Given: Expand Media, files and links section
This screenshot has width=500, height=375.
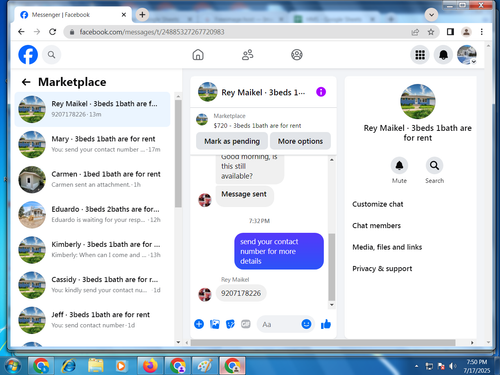Looking at the screenshot, I should tap(387, 247).
